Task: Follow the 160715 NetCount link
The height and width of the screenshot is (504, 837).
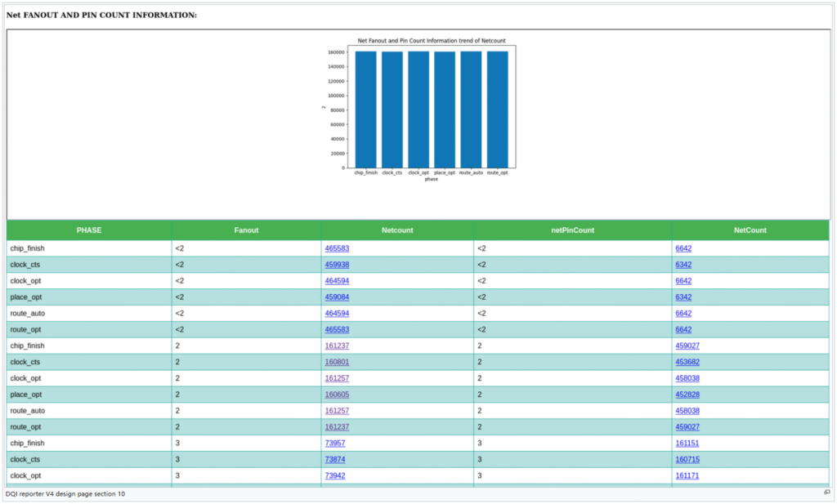Action: 687,459
